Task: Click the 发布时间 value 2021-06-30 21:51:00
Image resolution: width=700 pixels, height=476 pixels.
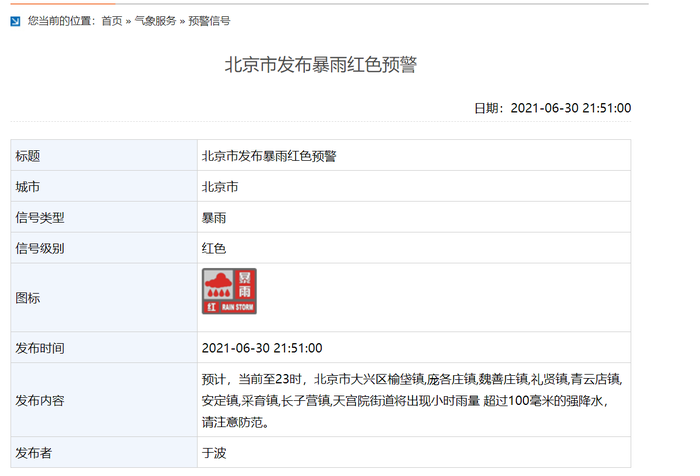Action: pyautogui.click(x=262, y=348)
